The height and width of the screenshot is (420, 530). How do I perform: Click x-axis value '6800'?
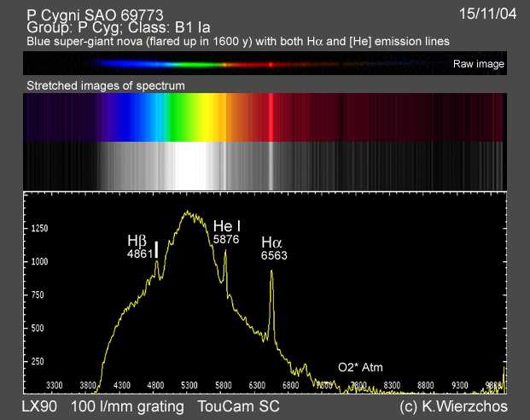click(291, 385)
